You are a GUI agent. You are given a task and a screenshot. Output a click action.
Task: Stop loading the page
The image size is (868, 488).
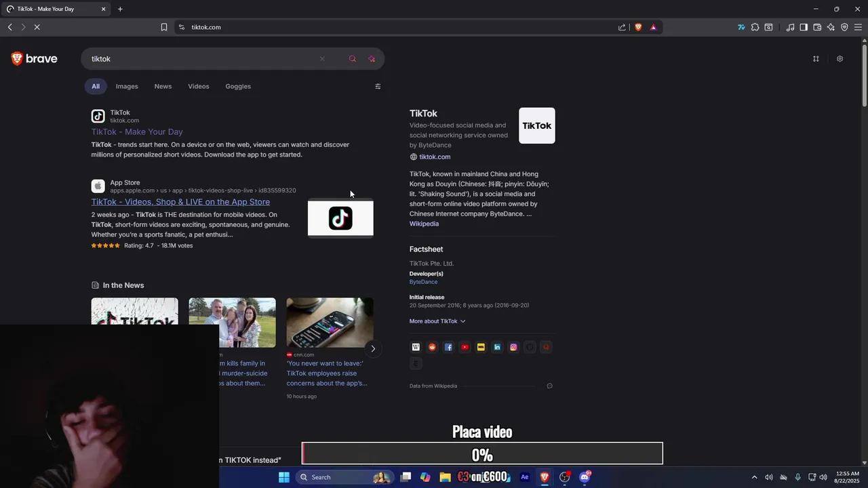37,27
